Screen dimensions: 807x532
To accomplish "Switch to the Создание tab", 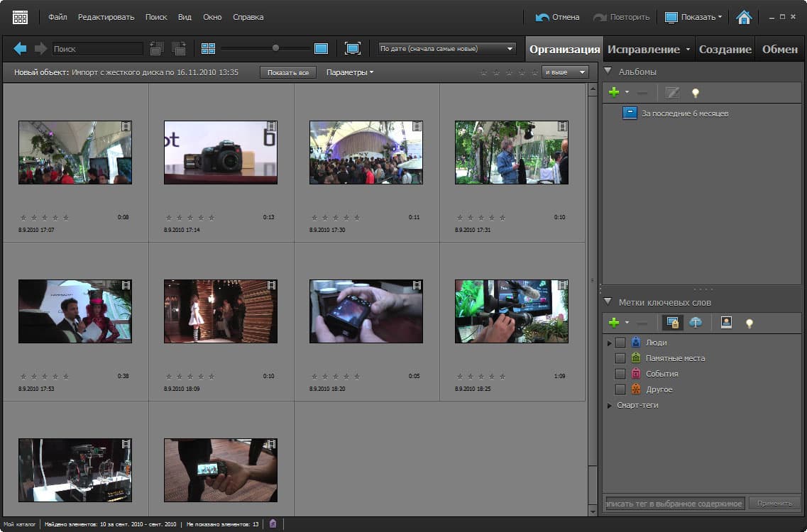I will click(x=725, y=50).
